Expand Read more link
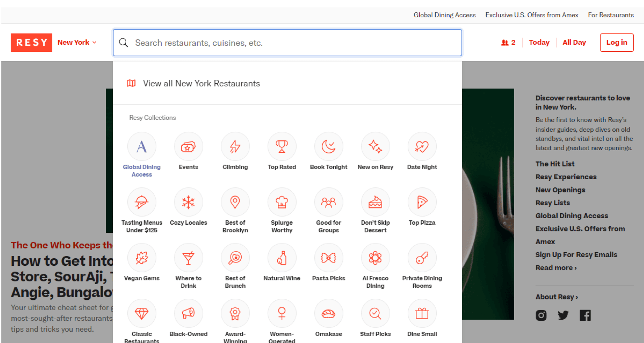644x343 pixels. coord(556,268)
